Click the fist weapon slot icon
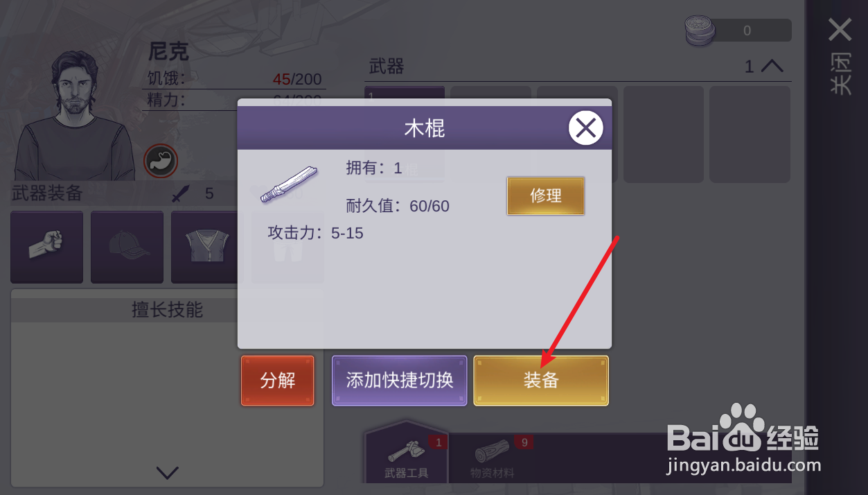Viewport: 868px width, 495px height. click(x=46, y=247)
